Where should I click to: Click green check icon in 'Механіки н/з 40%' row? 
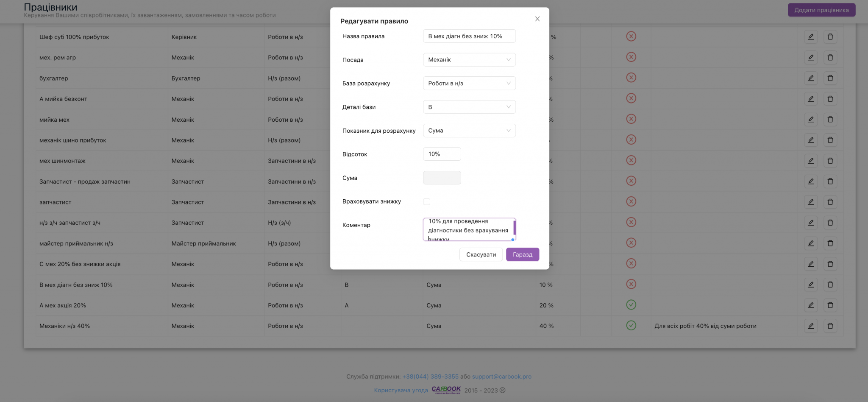(x=631, y=326)
